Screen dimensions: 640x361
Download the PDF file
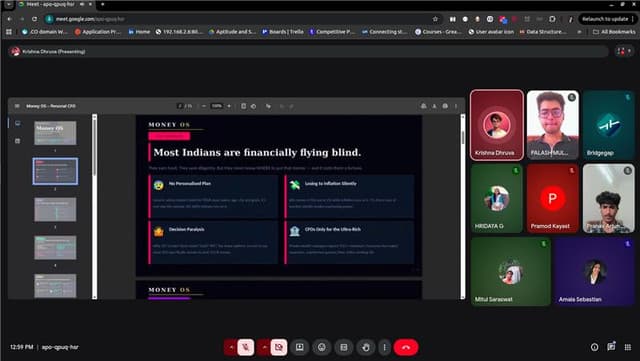tap(434, 106)
